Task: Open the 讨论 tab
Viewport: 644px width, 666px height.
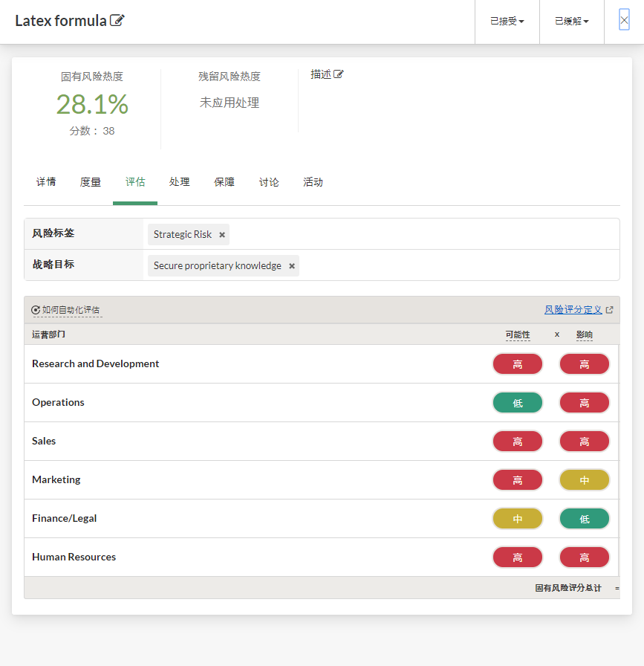Action: pyautogui.click(x=269, y=182)
